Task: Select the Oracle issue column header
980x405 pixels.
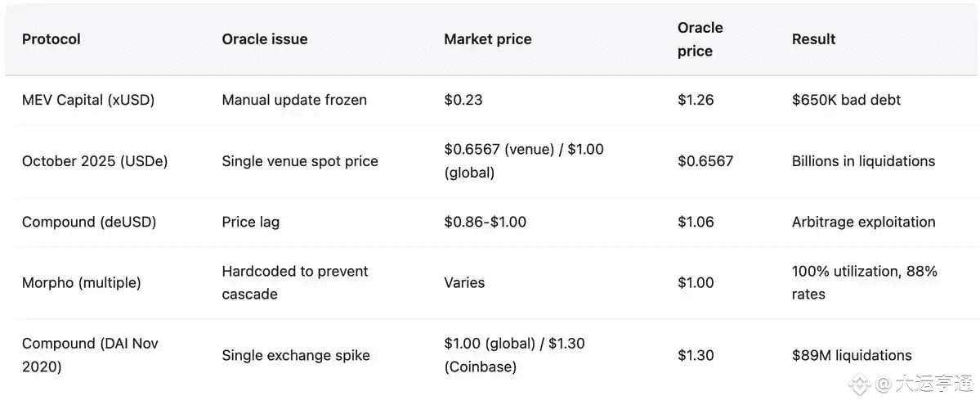Action: click(265, 39)
